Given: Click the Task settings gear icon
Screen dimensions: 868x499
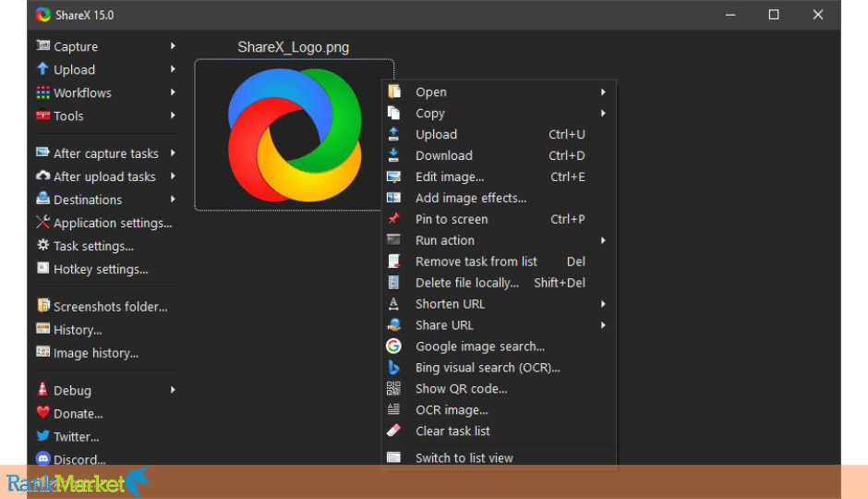Looking at the screenshot, I should coord(42,245).
